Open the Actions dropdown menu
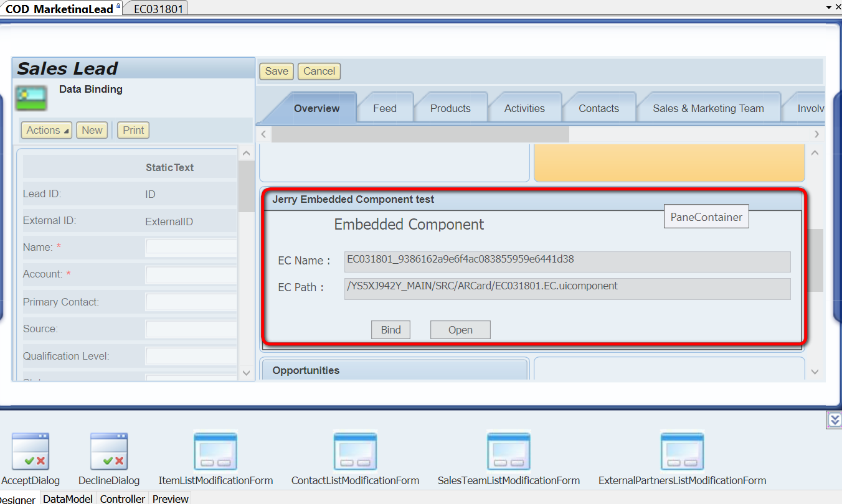The height and width of the screenshot is (504, 842). click(x=47, y=130)
